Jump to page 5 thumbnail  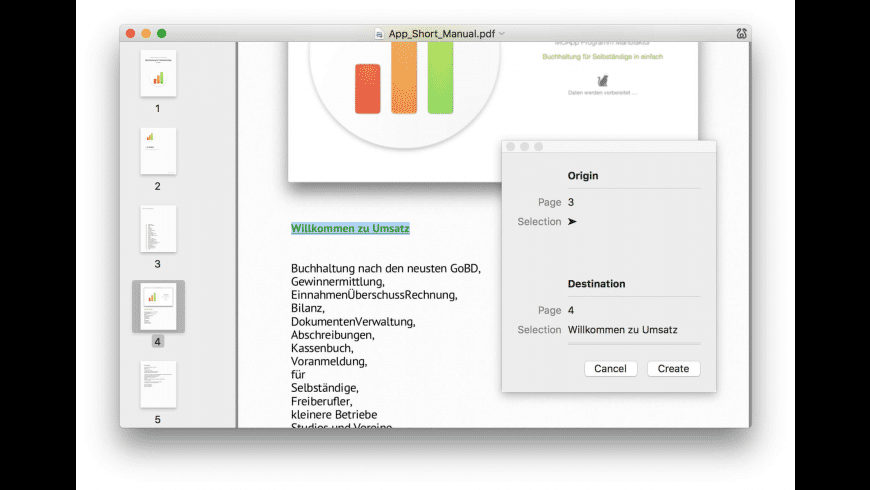point(158,384)
